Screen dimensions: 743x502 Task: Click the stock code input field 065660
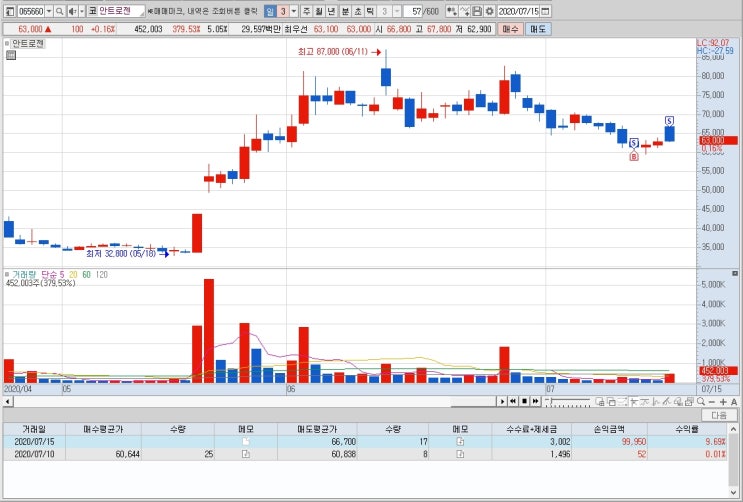[x=31, y=11]
